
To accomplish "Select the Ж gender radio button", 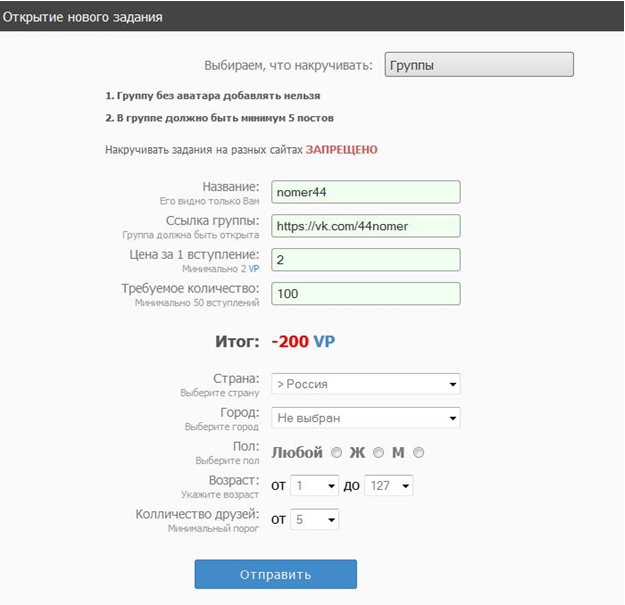I will 378,453.
